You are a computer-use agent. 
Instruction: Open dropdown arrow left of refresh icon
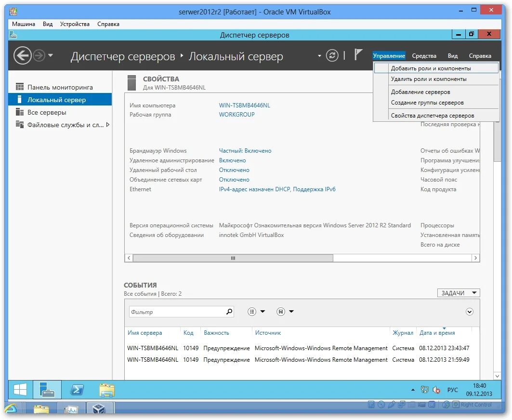pyautogui.click(x=319, y=56)
